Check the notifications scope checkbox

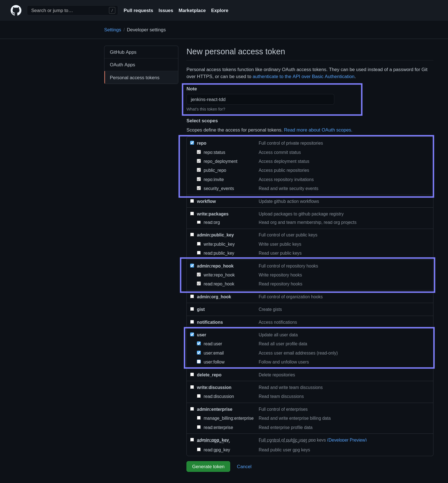(x=192, y=322)
